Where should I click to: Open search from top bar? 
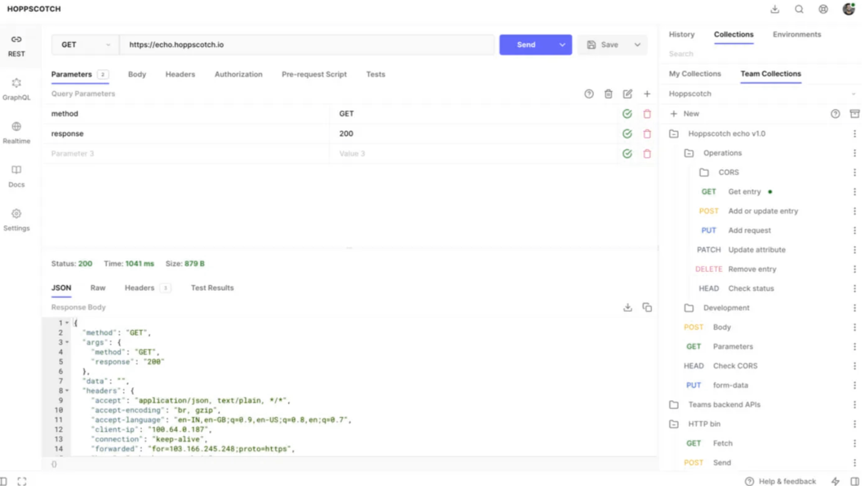tap(799, 9)
